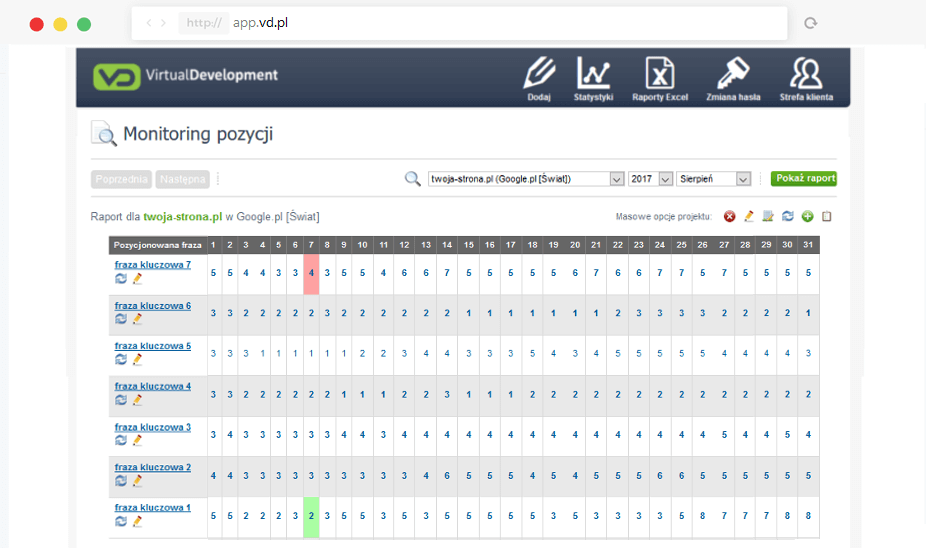Screen dimensions: 926x548
Task: Refresh fraza kluczowa 4 row
Action: point(120,400)
